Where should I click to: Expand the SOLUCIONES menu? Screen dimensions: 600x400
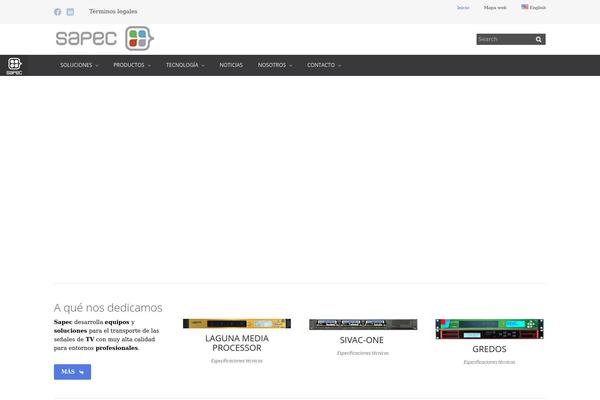point(79,65)
